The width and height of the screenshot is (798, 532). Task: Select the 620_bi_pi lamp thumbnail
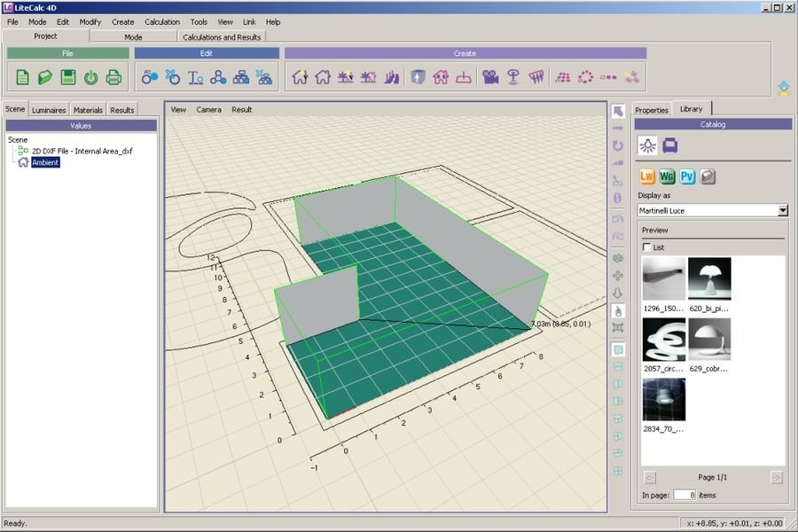click(709, 278)
